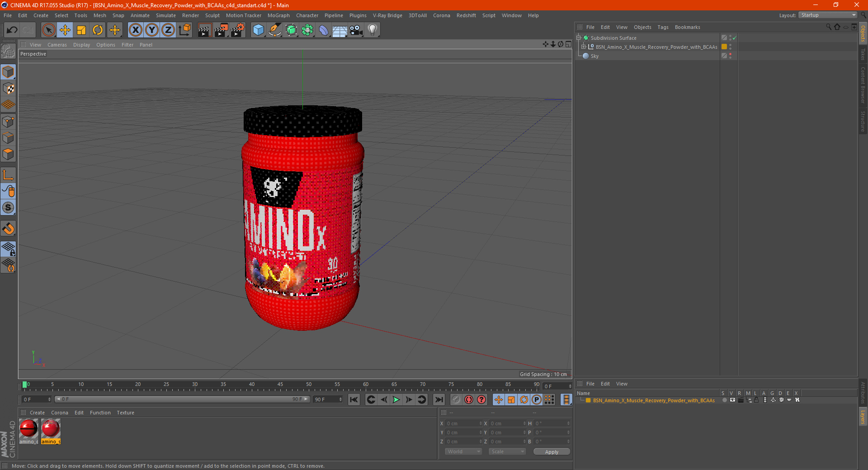
Task: Play the animation forward
Action: (396, 399)
